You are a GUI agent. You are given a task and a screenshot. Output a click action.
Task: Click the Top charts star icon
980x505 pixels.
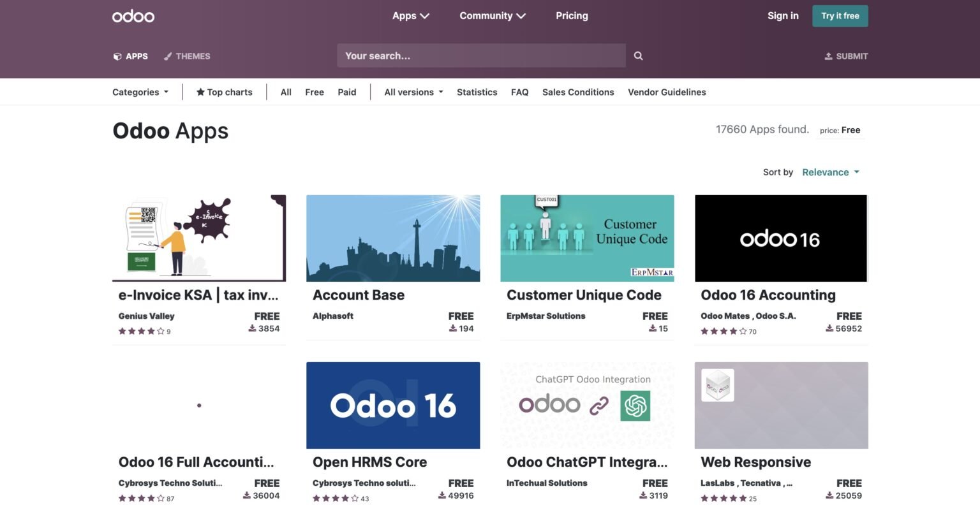pyautogui.click(x=200, y=91)
